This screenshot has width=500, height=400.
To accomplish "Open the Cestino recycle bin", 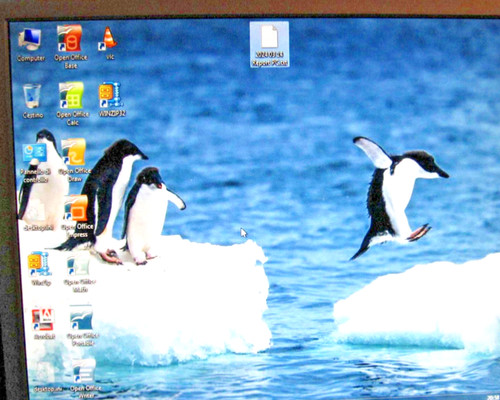I will (33, 101).
